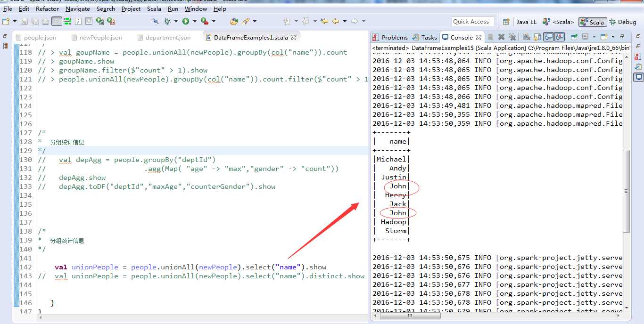Click the Console vertical scrollbar thumb

pyautogui.click(x=626, y=191)
